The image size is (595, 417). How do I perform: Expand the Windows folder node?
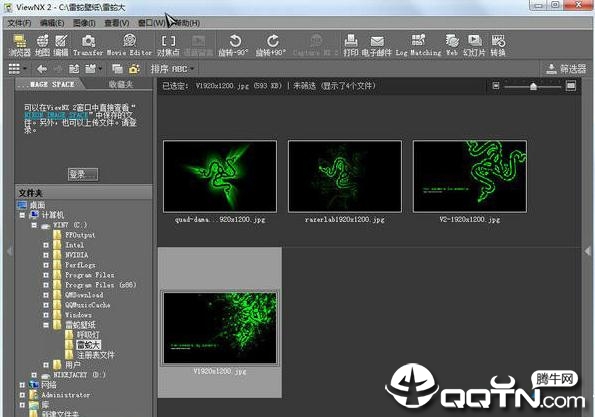[46, 315]
